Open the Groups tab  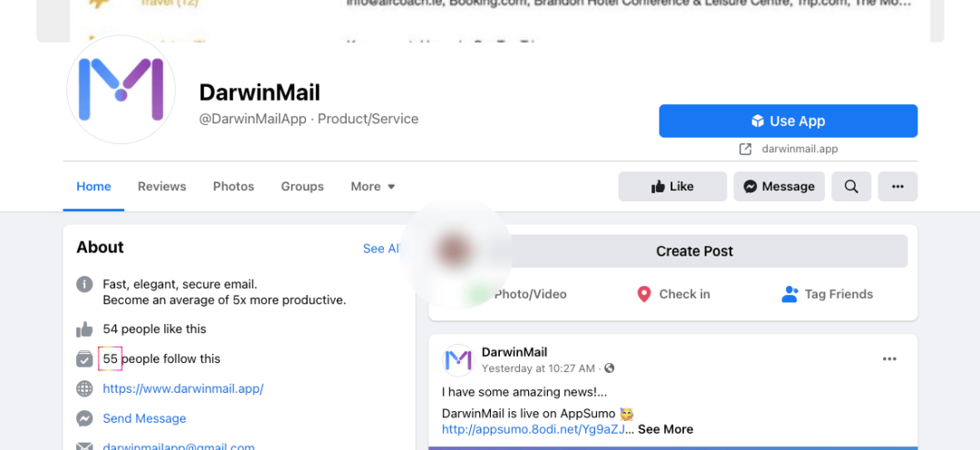tap(302, 186)
